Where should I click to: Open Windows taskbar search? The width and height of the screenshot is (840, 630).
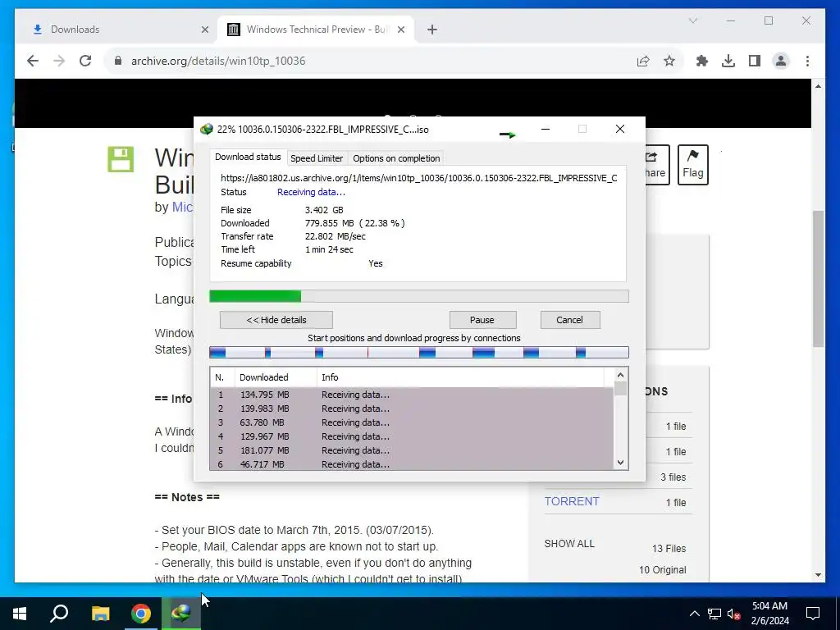point(59,614)
